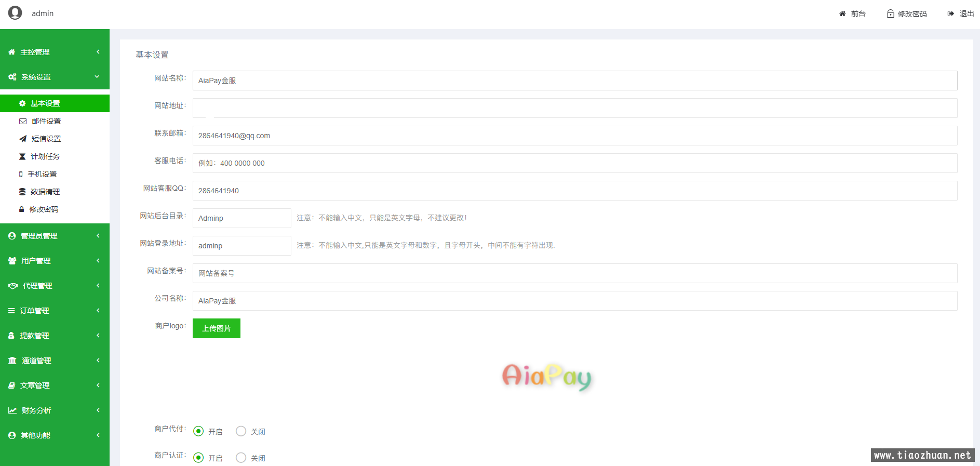Click the 网站登录地址 adminp field
The image size is (980, 466).
(x=242, y=246)
